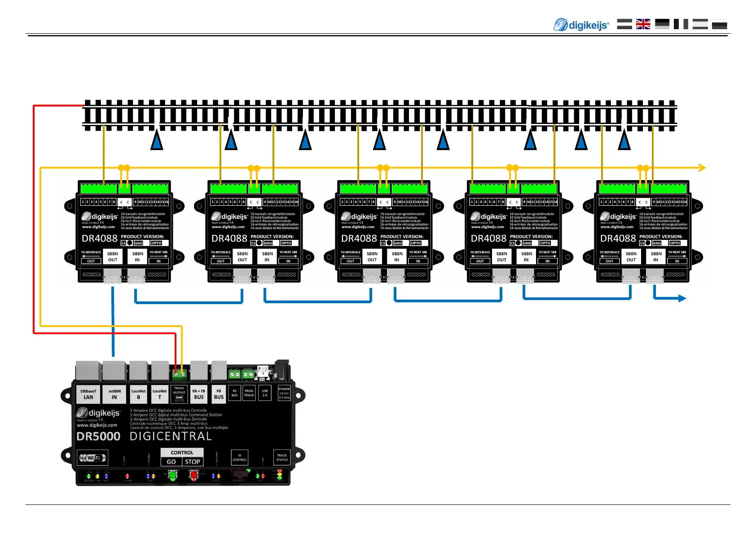Click the black power jack on DR5000
756x535 pixels.
[x=281, y=370]
